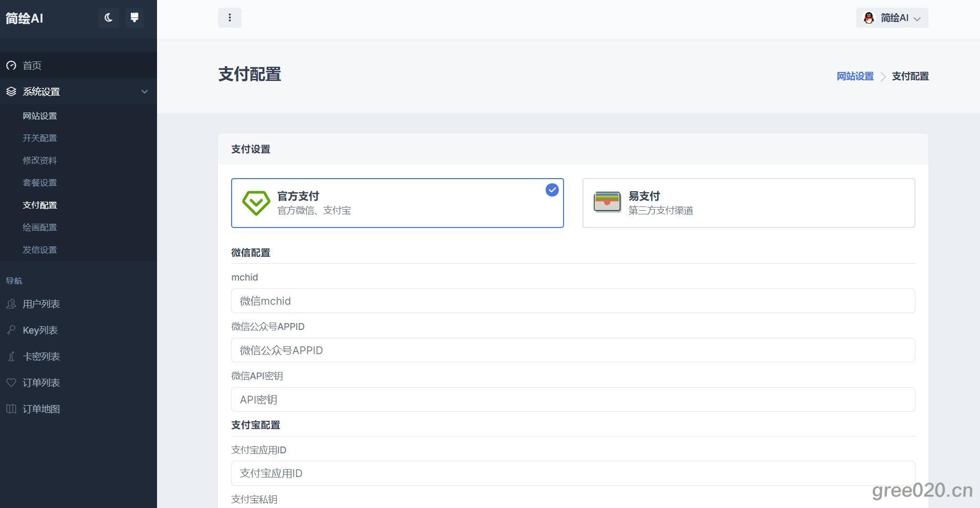Image resolution: width=980 pixels, height=508 pixels.
Task: Open the three-dot menu button in top bar
Action: pyautogui.click(x=230, y=18)
